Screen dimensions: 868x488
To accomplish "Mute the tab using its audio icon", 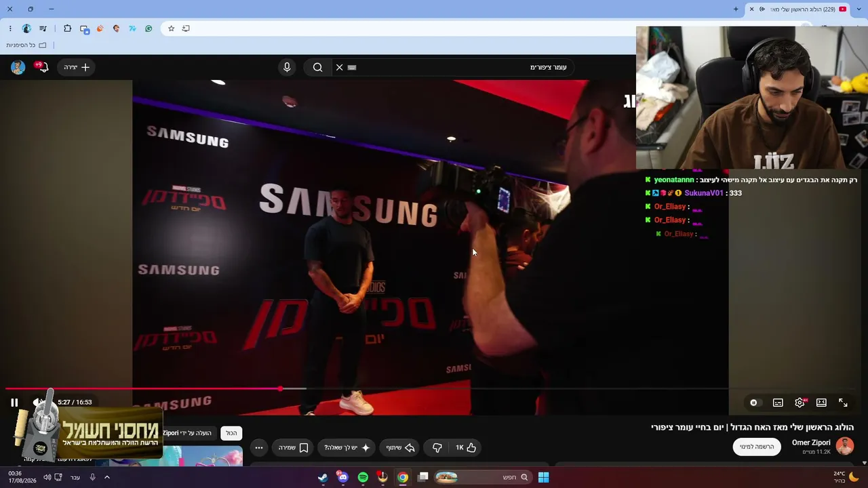I will [762, 9].
